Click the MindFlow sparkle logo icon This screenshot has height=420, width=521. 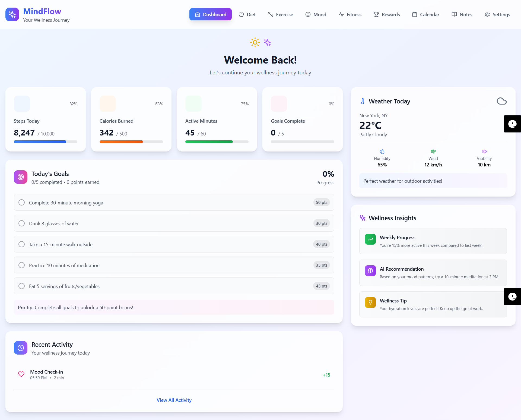point(12,14)
